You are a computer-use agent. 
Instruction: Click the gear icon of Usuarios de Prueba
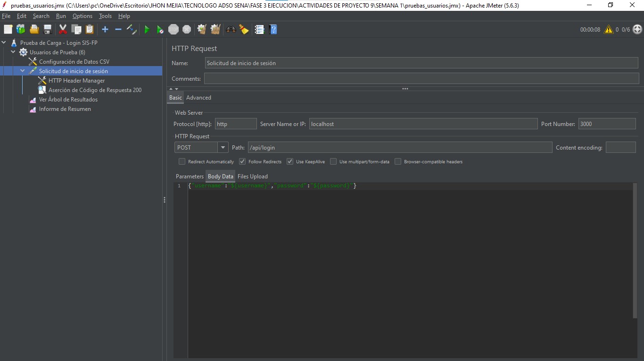point(23,52)
